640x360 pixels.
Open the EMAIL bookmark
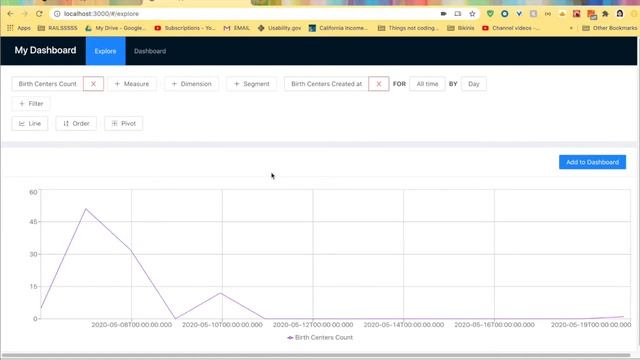[x=237, y=28]
